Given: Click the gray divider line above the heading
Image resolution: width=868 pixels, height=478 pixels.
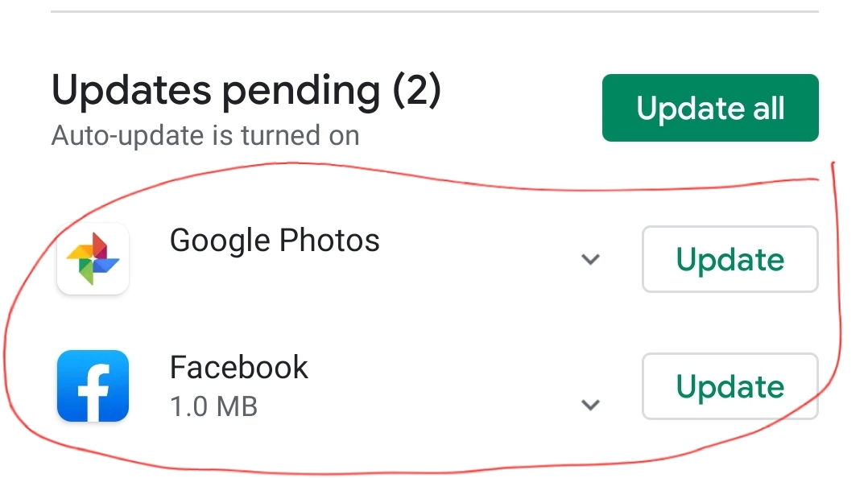Looking at the screenshot, I should click(x=435, y=11).
